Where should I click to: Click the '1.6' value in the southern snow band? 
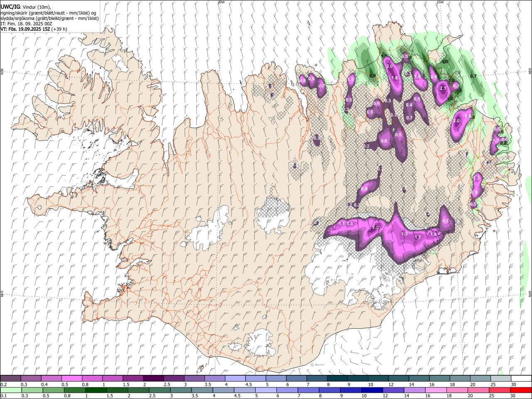click(433, 234)
